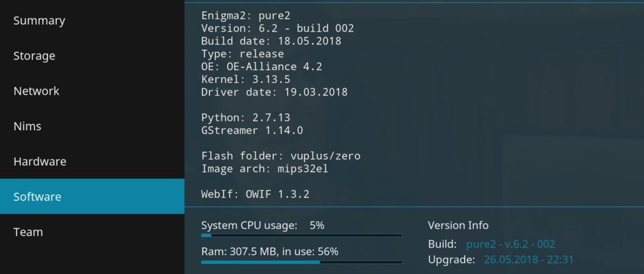The width and height of the screenshot is (644, 274).
Task: Click the Version Info heading
Action: (x=458, y=226)
